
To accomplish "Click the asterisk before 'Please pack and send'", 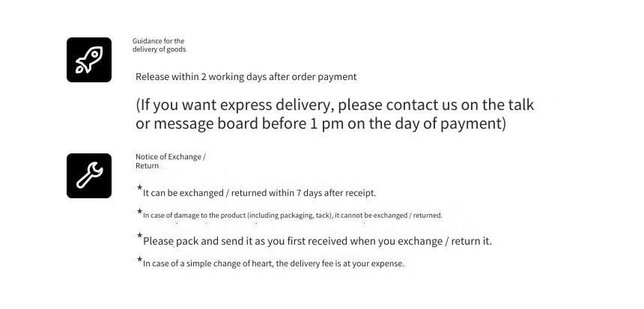I will pyautogui.click(x=139, y=236).
